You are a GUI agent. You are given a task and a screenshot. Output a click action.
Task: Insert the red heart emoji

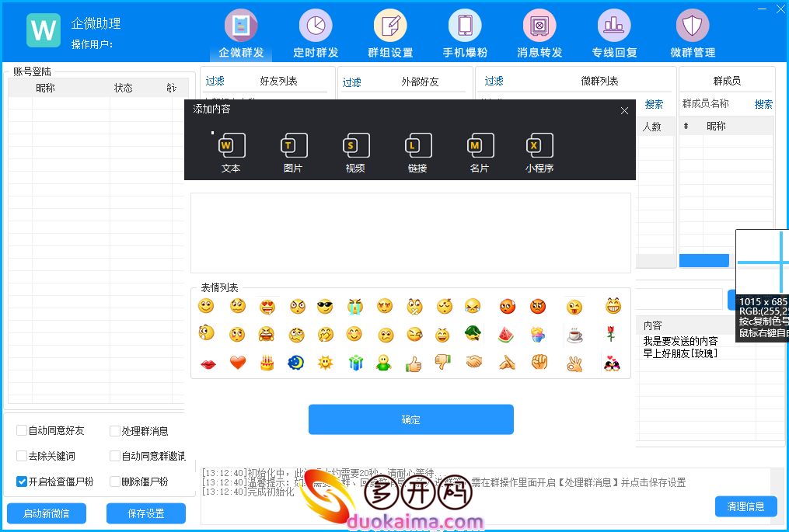point(238,363)
